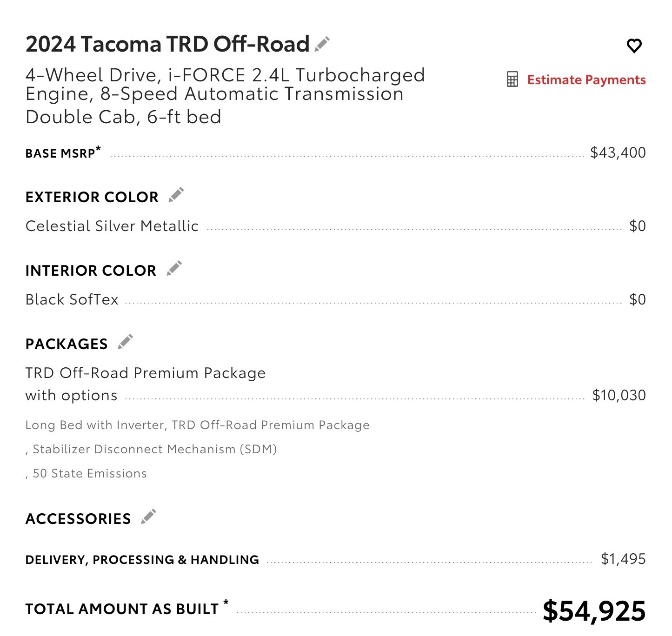Click the Celestial Silver Metallic color row
Image resolution: width=672 pixels, height=636 pixels.
336,226
